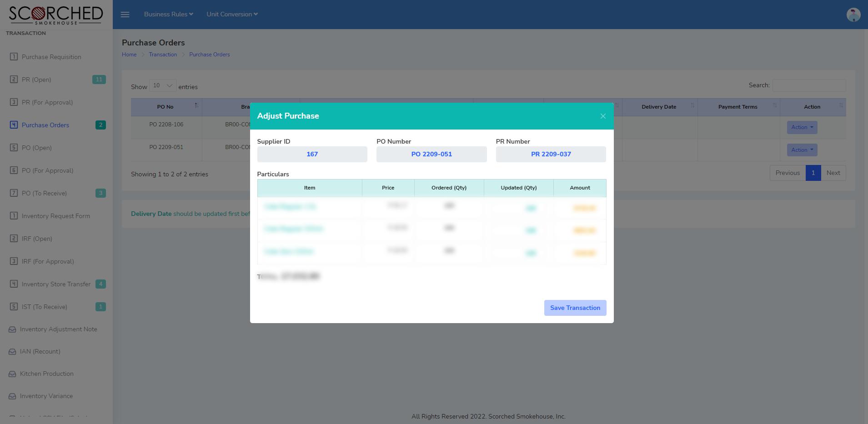Image resolution: width=868 pixels, height=424 pixels.
Task: Open Action dropdown for PO 2208-106
Action: pos(802,127)
